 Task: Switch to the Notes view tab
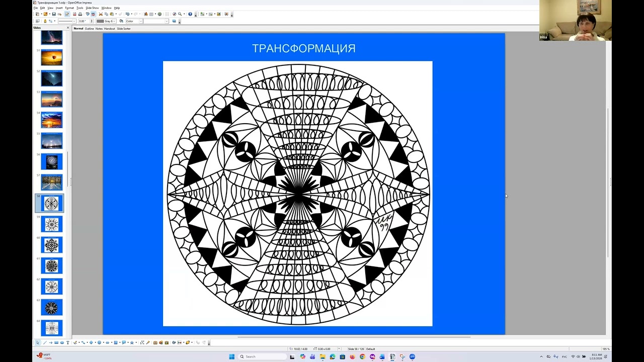99,29
